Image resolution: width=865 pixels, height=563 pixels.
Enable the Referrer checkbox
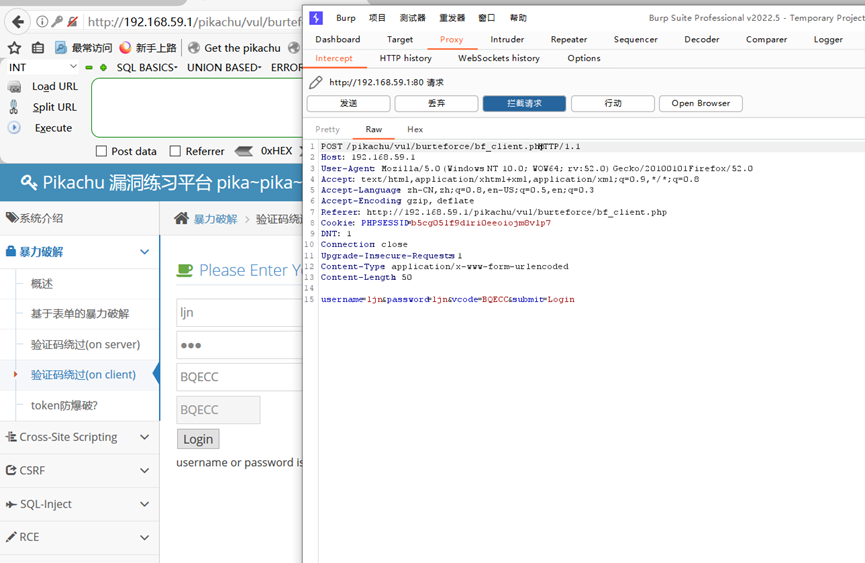[x=175, y=151]
